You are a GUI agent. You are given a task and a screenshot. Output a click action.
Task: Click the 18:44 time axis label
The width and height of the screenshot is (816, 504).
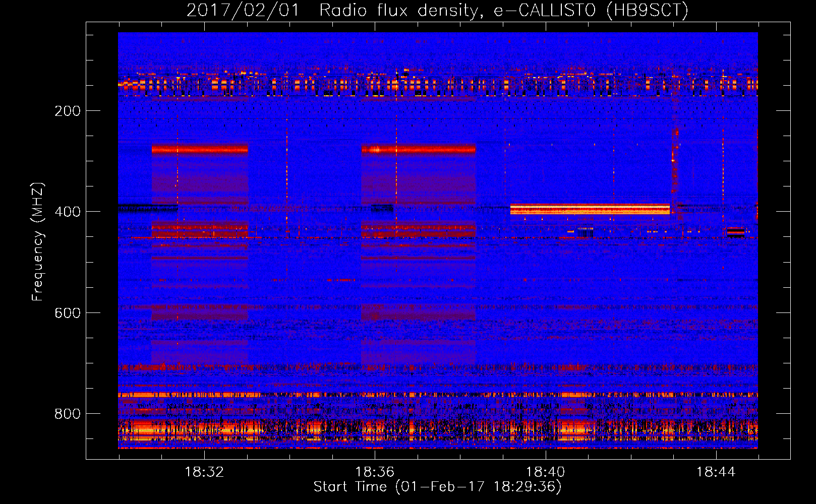pyautogui.click(x=716, y=472)
